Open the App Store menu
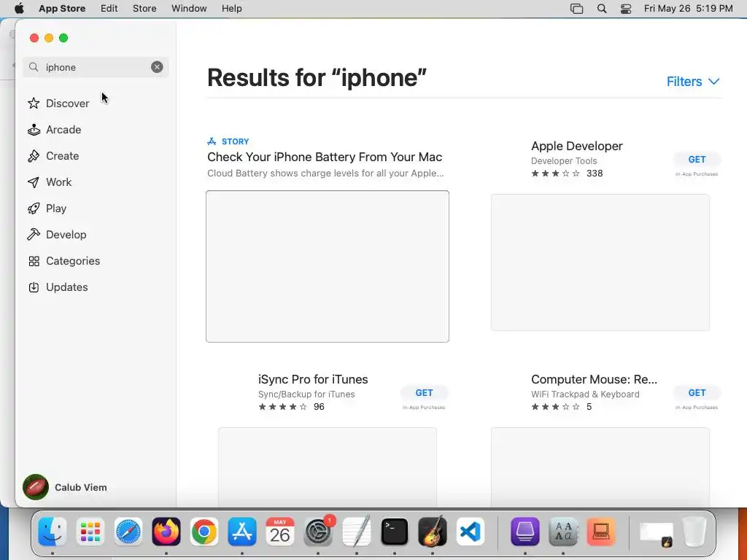 [62, 8]
